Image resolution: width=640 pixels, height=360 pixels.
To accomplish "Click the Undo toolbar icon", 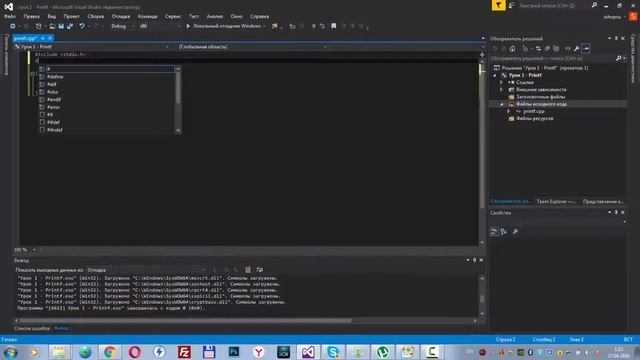I will 82,26.
